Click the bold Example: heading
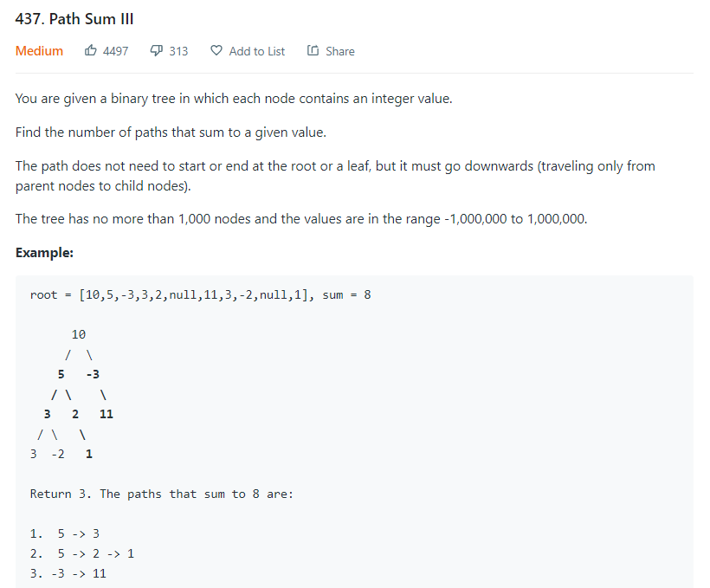Screen dimensions: 710x588 44,252
